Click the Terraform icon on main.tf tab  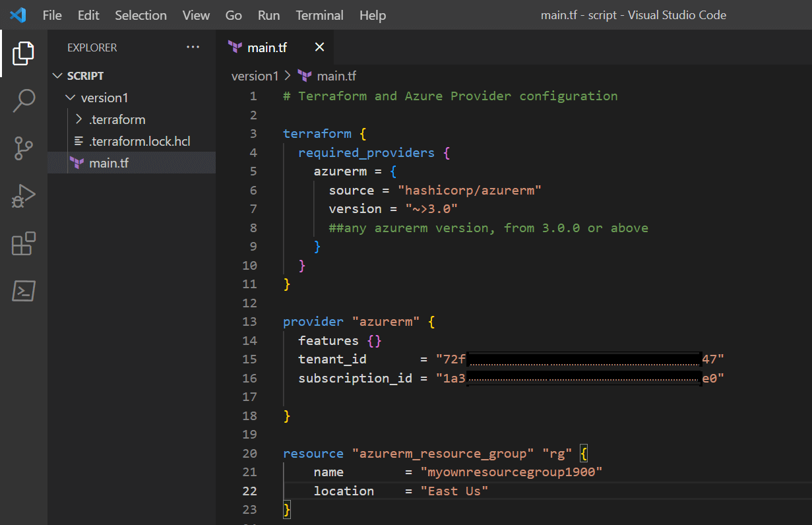[x=235, y=47]
